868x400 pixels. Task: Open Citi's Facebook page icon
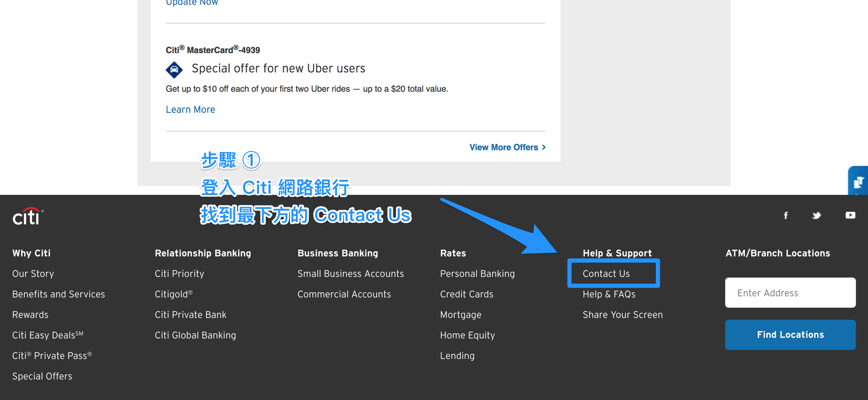(x=786, y=215)
